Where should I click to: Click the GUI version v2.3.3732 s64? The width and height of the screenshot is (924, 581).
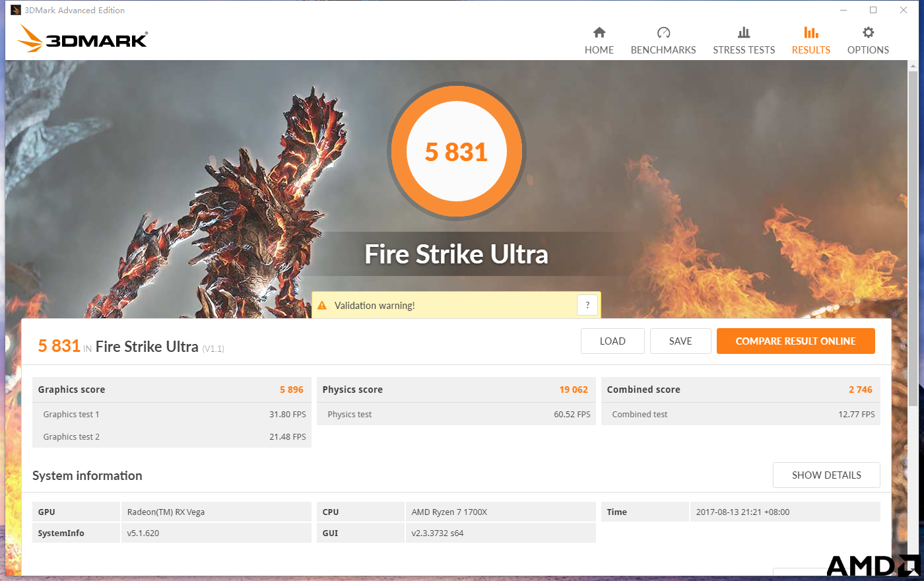point(438,533)
